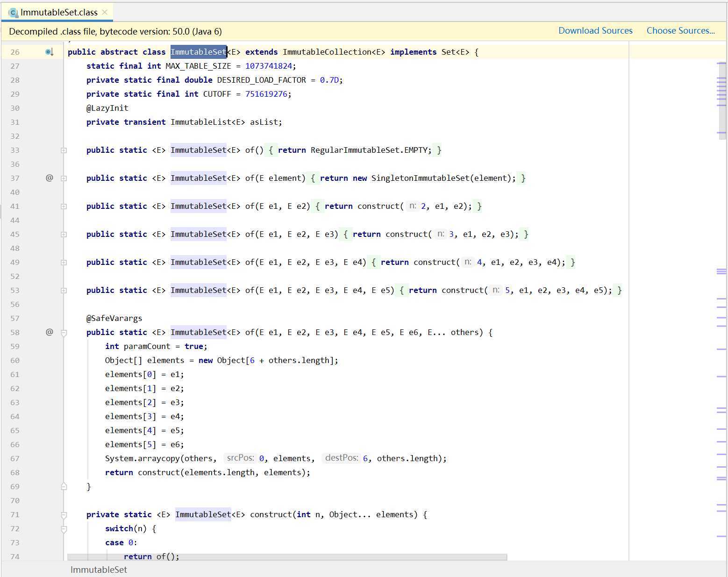Click the @SafeVarargs annotation on line 57
The height and width of the screenshot is (577, 728).
(114, 318)
